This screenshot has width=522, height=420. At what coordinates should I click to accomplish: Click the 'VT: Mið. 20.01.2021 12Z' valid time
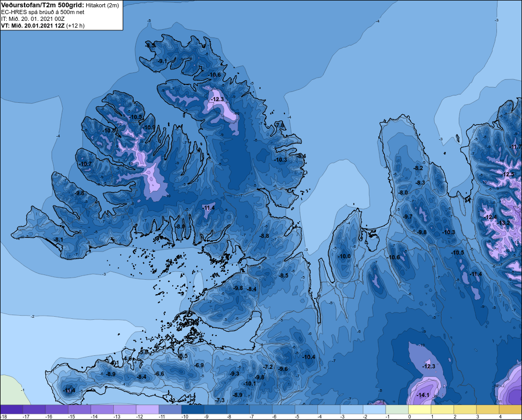pos(32,26)
